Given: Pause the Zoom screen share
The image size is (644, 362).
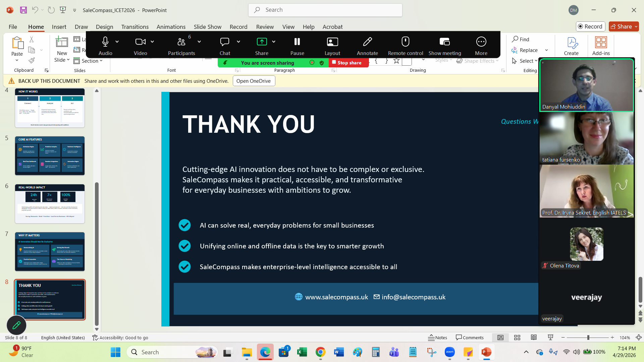Looking at the screenshot, I should (x=297, y=46).
